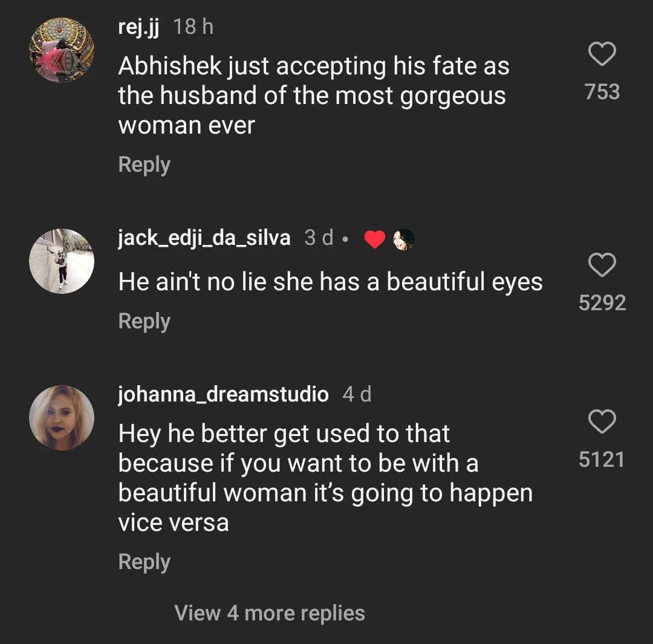Expand "View 4 more replies"
This screenshot has height=644, width=653.
coord(269,613)
